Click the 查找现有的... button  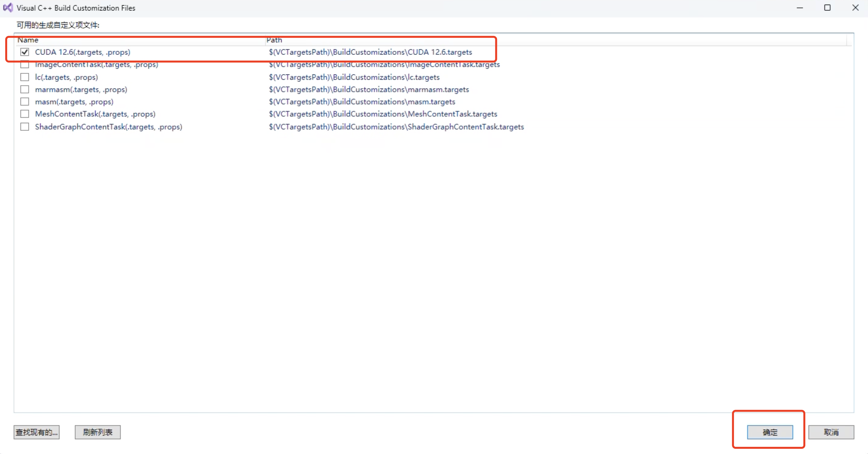(37, 432)
